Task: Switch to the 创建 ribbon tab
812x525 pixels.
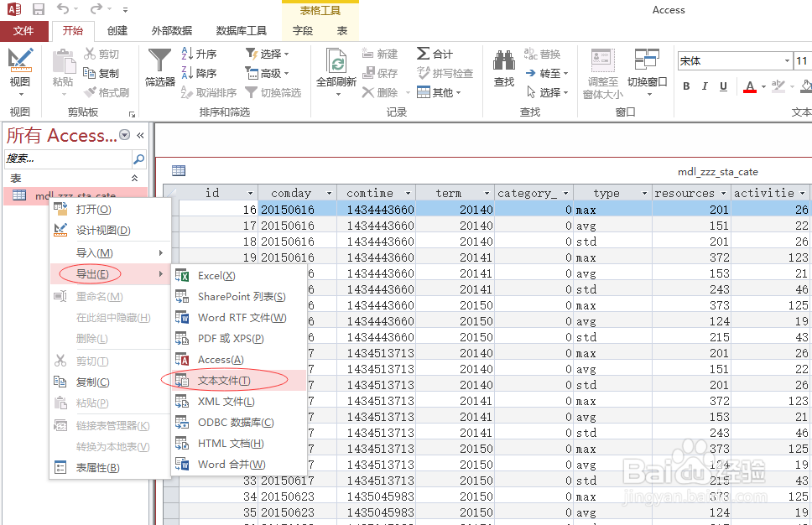Action: coord(117,31)
